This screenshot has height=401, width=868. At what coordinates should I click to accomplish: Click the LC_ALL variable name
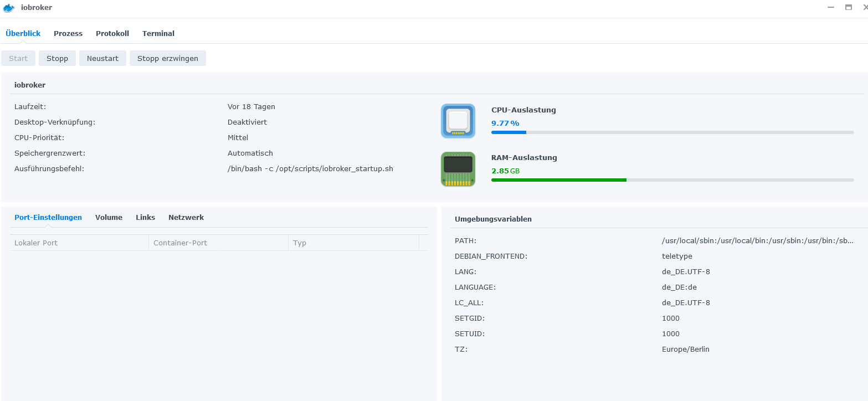(469, 302)
